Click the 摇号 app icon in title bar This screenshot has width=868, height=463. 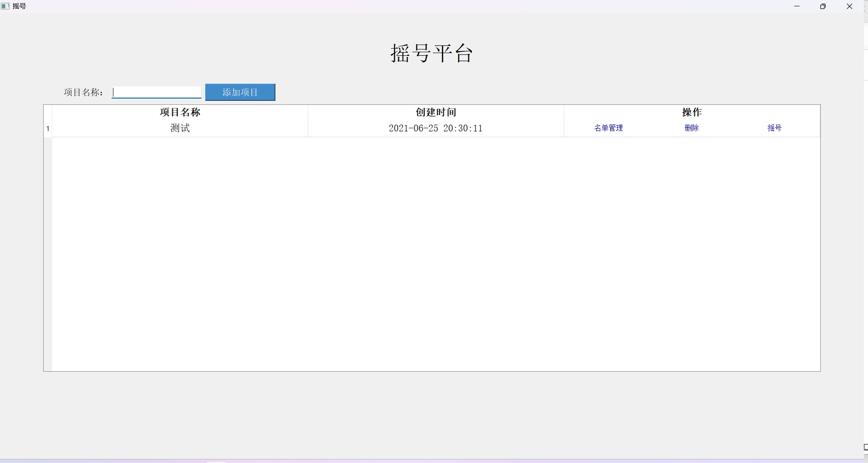5,6
